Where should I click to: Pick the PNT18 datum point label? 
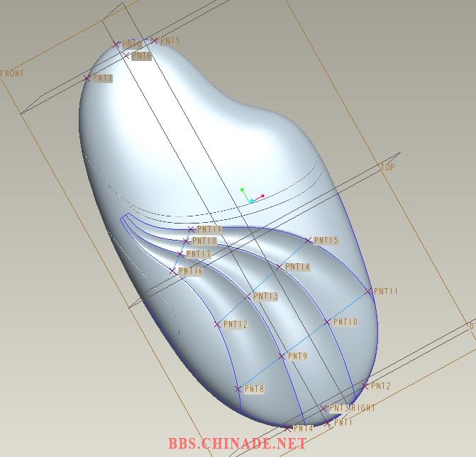click(x=204, y=241)
